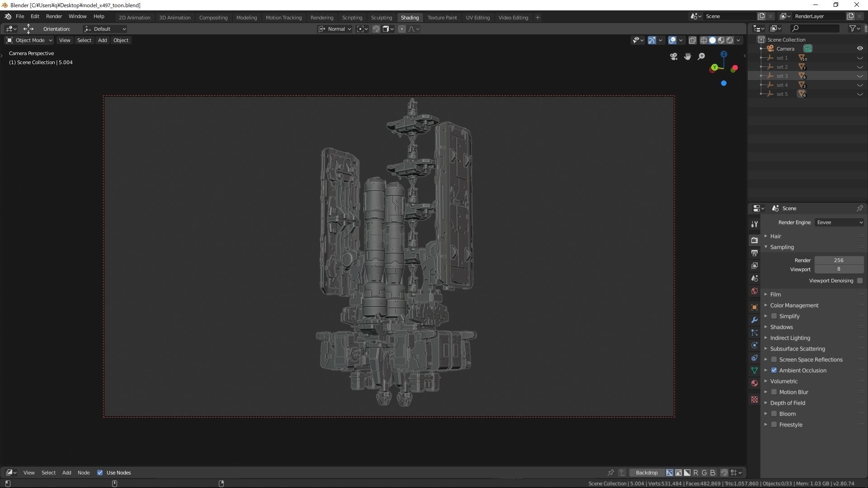Screen dimensions: 868x488
Task: Toggle camera view in viewport
Action: pos(674,56)
